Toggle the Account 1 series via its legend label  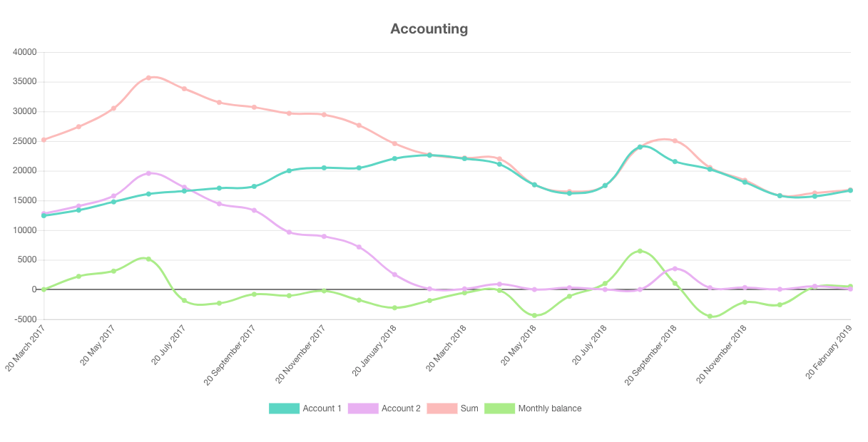(322, 408)
